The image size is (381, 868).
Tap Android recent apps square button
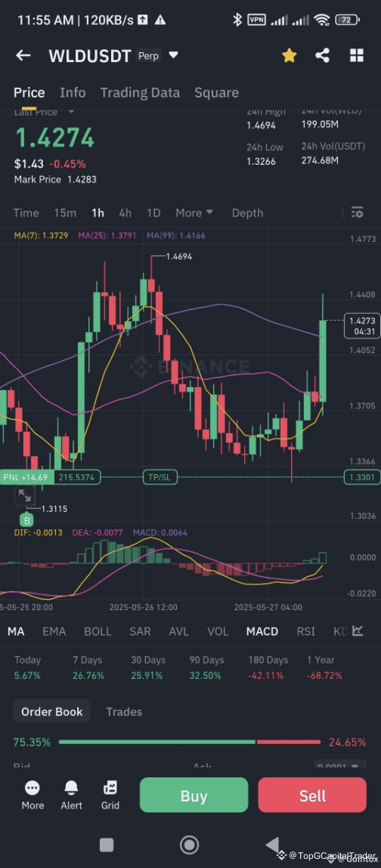(107, 845)
